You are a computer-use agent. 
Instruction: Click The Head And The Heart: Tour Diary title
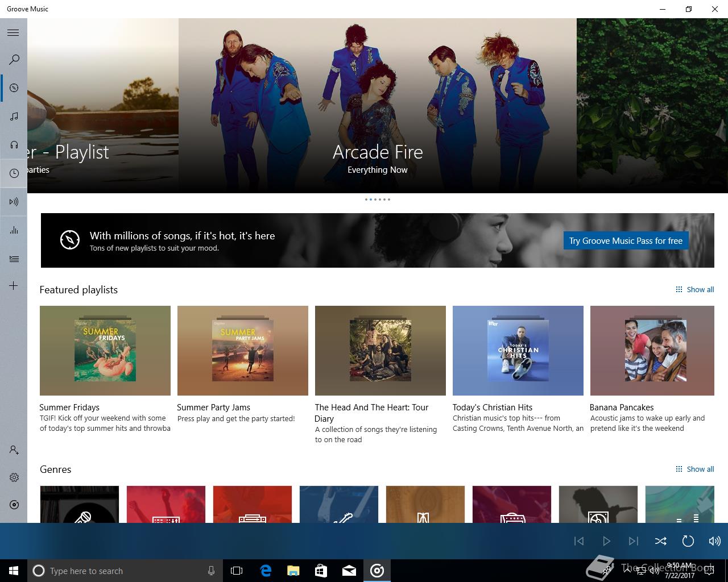pyautogui.click(x=371, y=413)
